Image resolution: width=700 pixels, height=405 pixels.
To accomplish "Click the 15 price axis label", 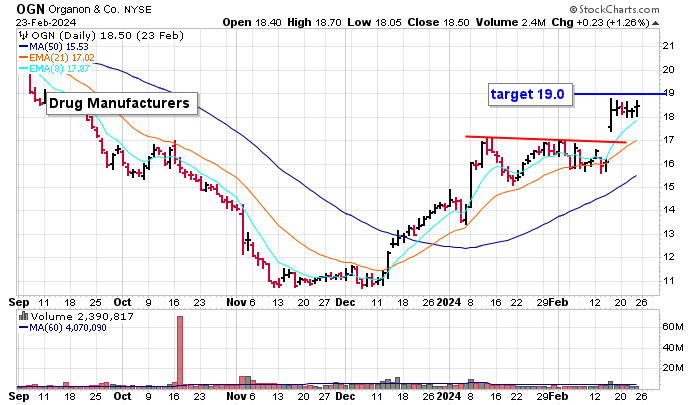I will (x=668, y=187).
